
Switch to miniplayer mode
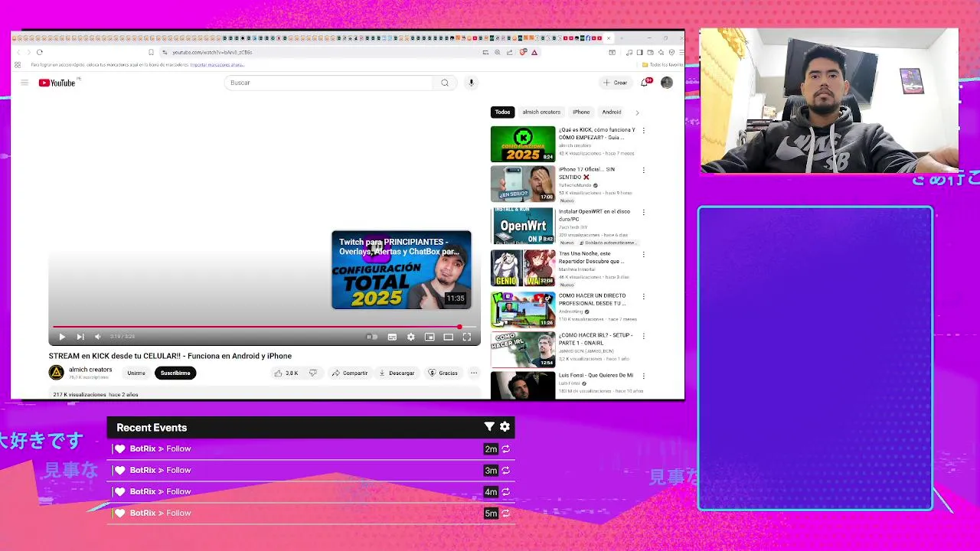coord(430,337)
